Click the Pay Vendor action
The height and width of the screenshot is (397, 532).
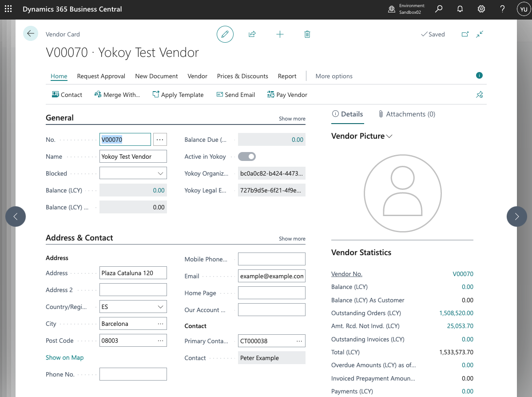pos(287,95)
